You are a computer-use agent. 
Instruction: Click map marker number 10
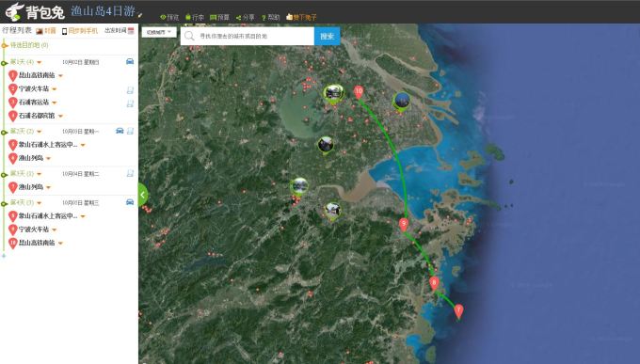359,92
